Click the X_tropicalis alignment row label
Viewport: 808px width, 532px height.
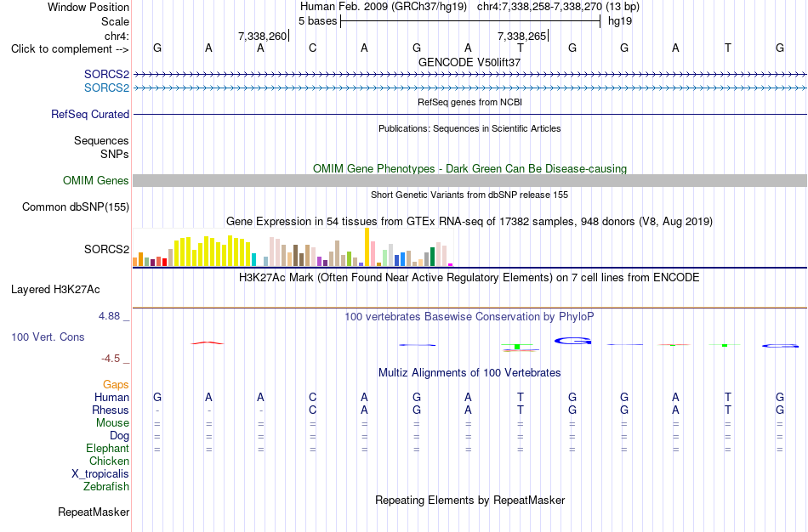pyautogui.click(x=100, y=474)
